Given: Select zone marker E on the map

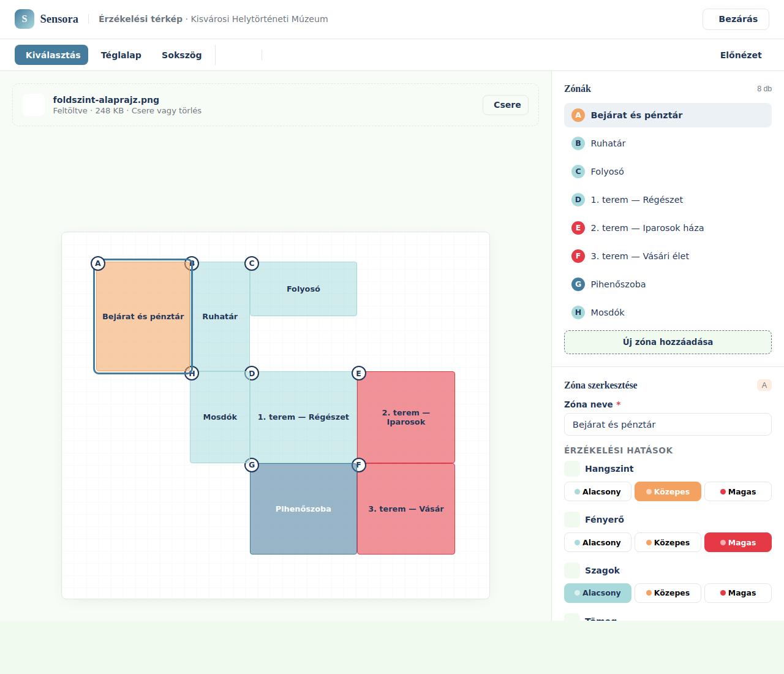Looking at the screenshot, I should click(359, 373).
